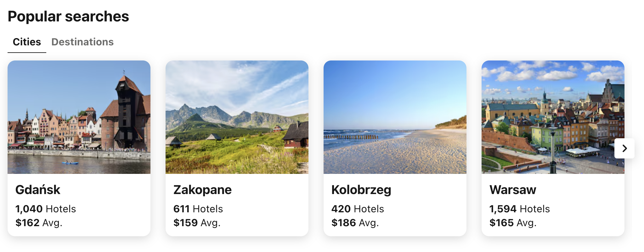Screen dimensions: 644x252
Task: Click the Gdańsk city name
Action: (38, 190)
